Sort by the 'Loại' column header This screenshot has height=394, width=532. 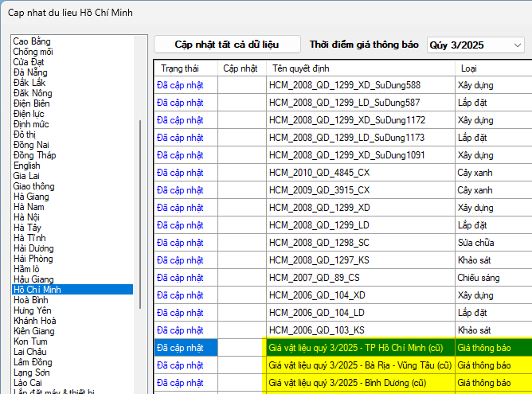(x=468, y=68)
